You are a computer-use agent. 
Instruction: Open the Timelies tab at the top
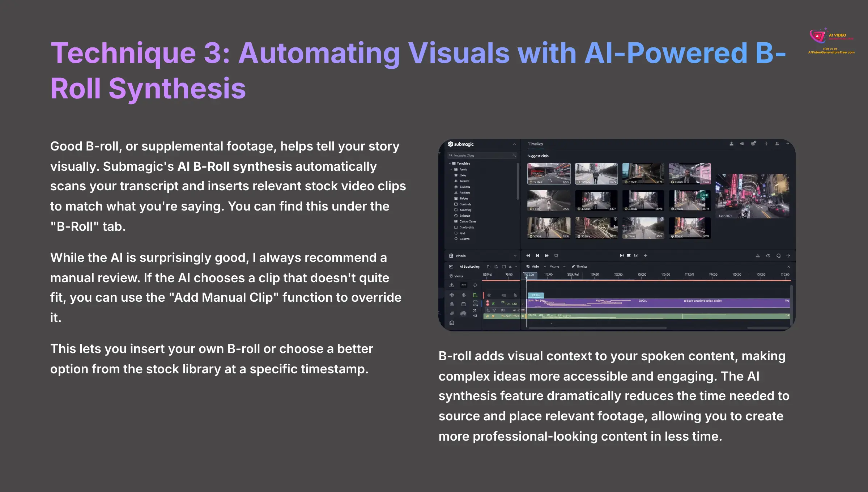(x=535, y=144)
